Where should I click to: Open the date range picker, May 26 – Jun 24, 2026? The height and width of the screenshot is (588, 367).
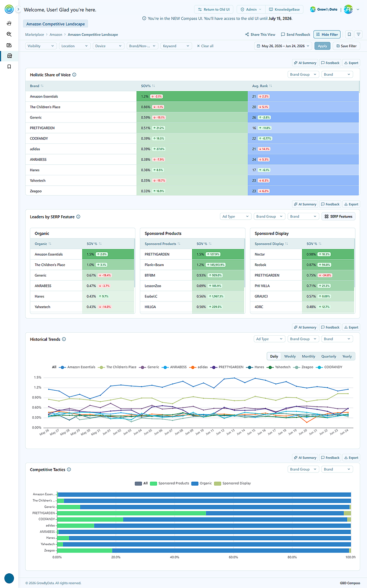coord(283,46)
